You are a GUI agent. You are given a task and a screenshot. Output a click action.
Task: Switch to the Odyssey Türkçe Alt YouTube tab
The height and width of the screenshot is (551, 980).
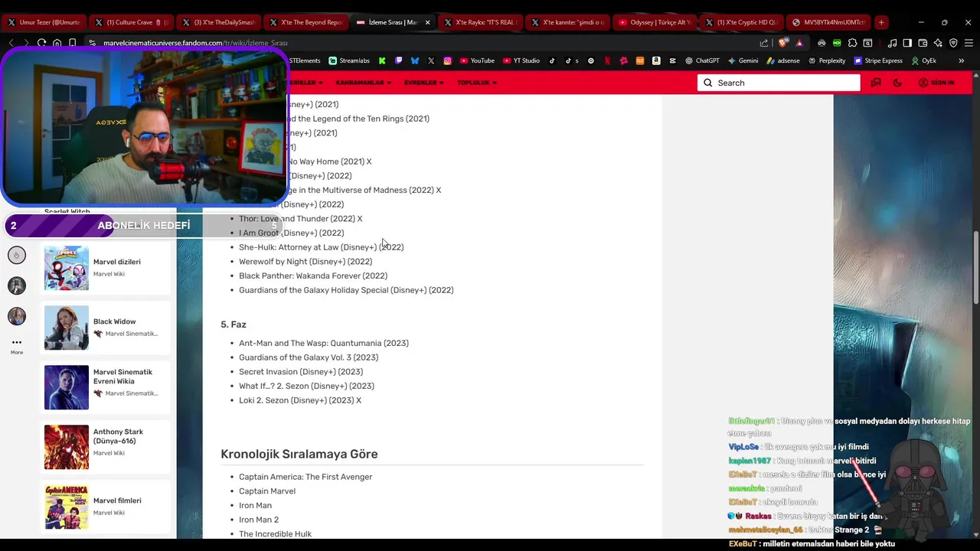[x=654, y=22]
